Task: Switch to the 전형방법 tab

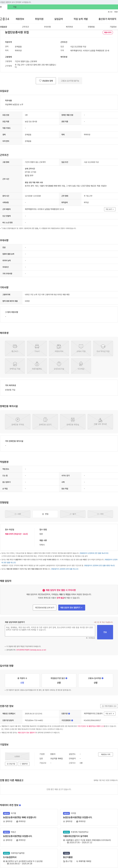Action: click(x=91, y=27)
